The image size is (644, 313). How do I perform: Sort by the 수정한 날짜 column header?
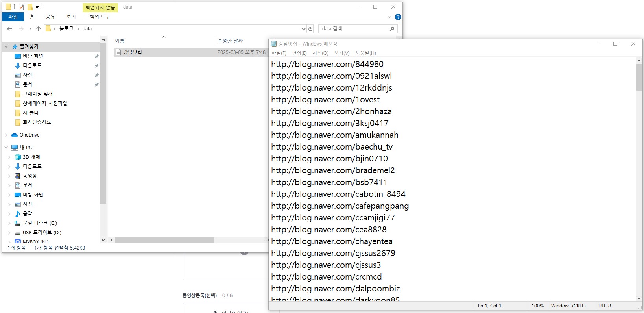click(230, 41)
